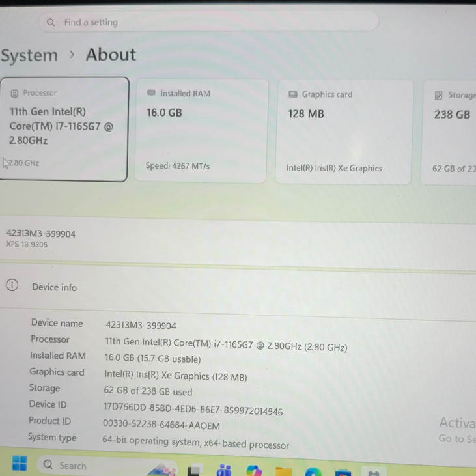Click the 238 GB value on the Storage card
Viewport: 476px width, 476px height.
(452, 115)
